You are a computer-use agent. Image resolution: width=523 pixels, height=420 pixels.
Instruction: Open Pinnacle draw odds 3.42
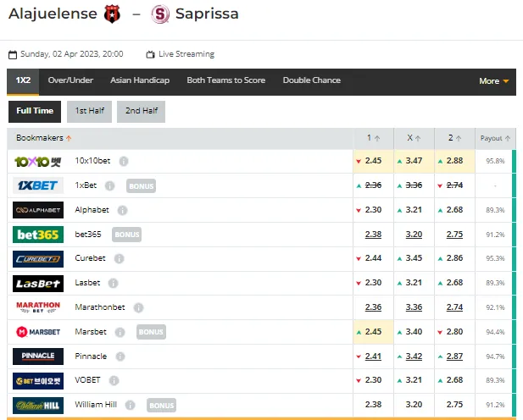414,356
